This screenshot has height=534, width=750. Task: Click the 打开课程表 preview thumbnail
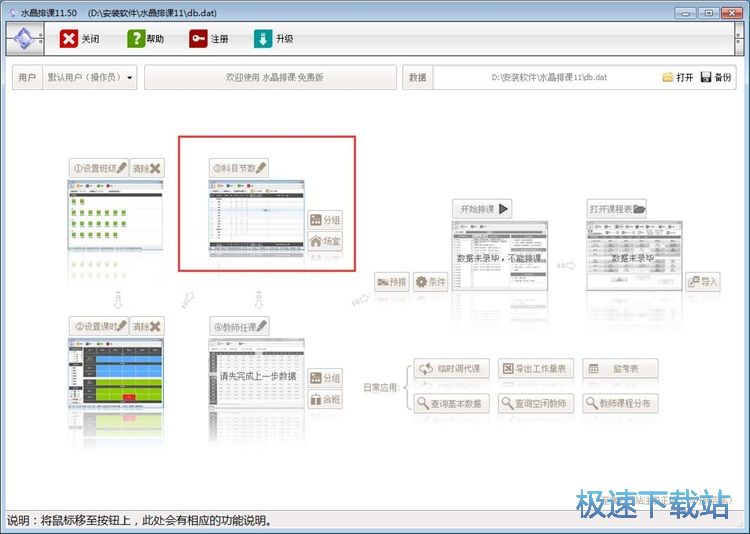pos(634,256)
